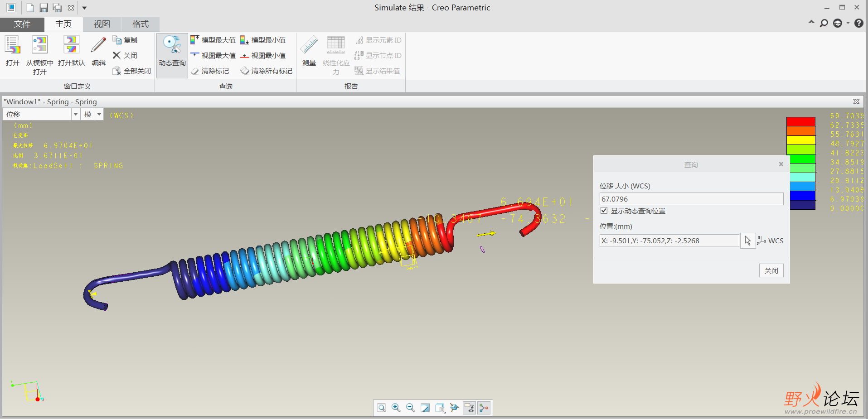This screenshot has height=419, width=868.
Task: Toggle the colored nodes display icon
Action: tap(484, 408)
